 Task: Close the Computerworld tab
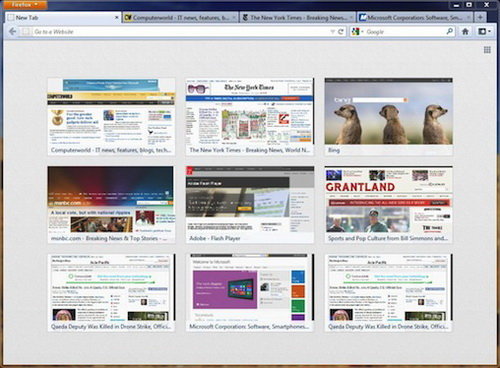[x=234, y=17]
